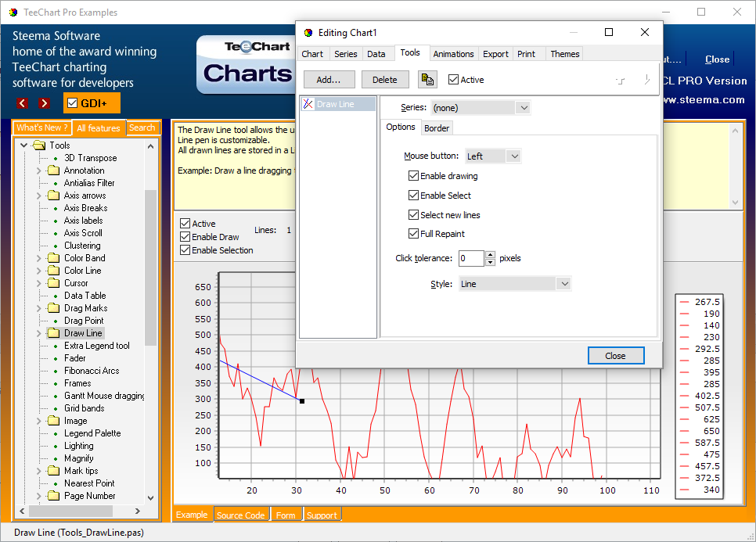The width and height of the screenshot is (756, 542).
Task: Open the Export tab
Action: click(x=495, y=54)
